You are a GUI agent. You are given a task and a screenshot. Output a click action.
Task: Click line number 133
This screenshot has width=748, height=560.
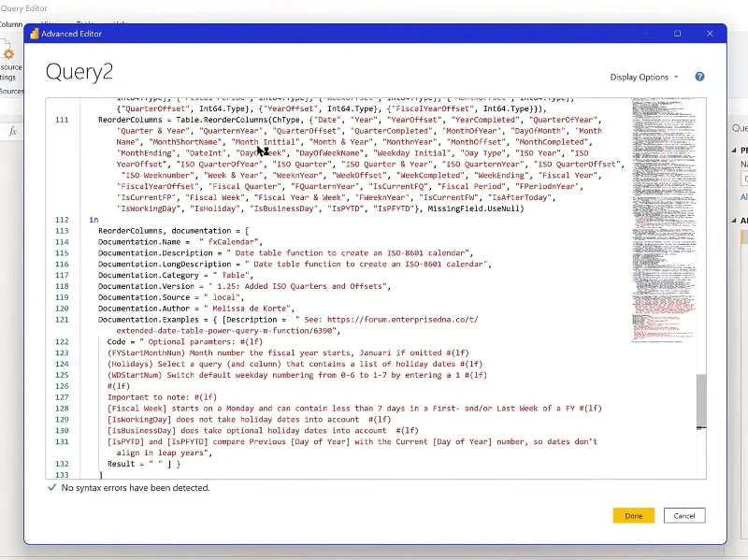62,475
